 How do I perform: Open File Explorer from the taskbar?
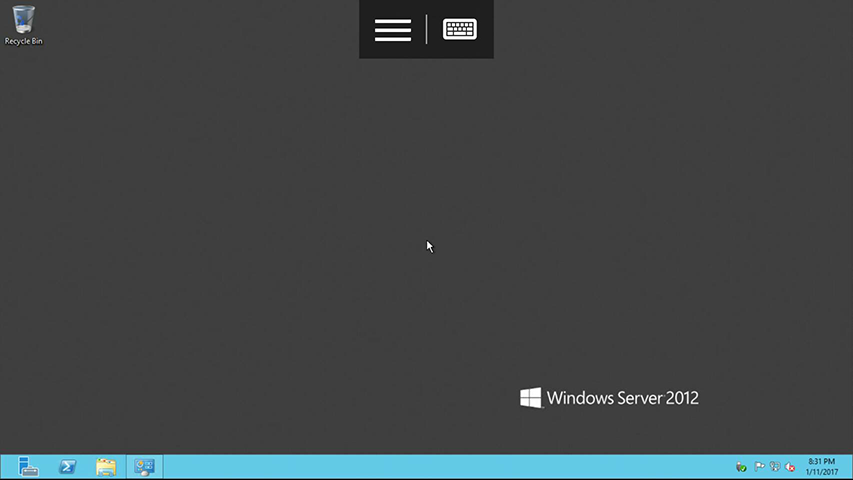(106, 467)
